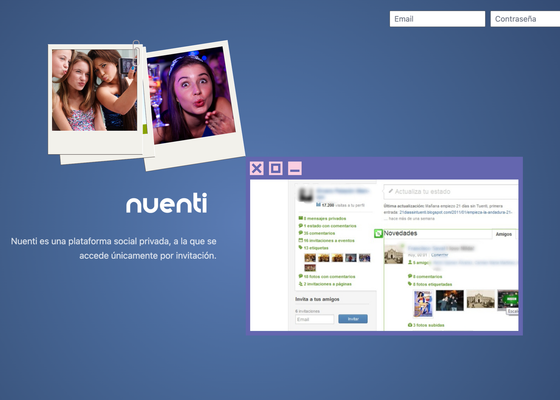Minimize the purple preview window
560x400 pixels.
(x=295, y=168)
